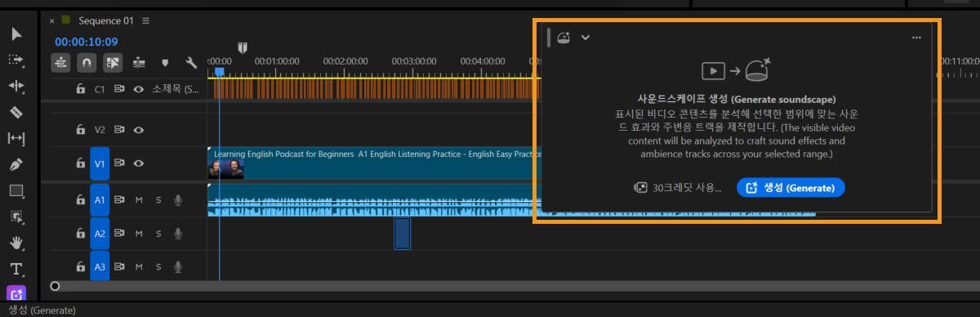This screenshot has height=317, width=980.
Task: Enable voice-over record on A1
Action: (x=178, y=199)
